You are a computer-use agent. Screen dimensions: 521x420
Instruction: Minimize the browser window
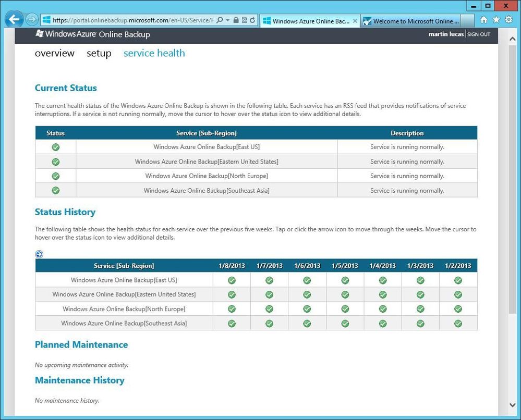point(474,6)
